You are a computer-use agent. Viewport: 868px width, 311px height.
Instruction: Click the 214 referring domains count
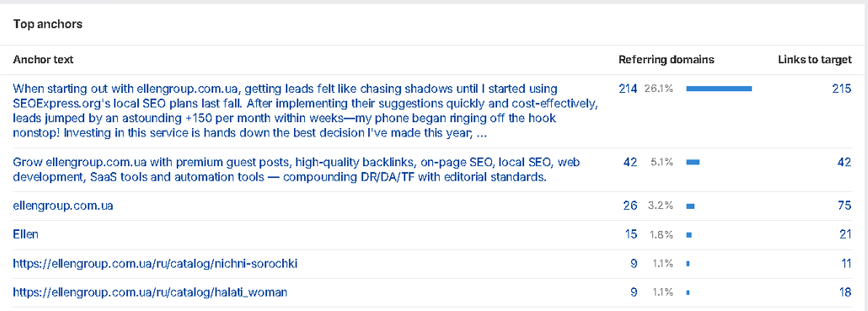click(628, 88)
